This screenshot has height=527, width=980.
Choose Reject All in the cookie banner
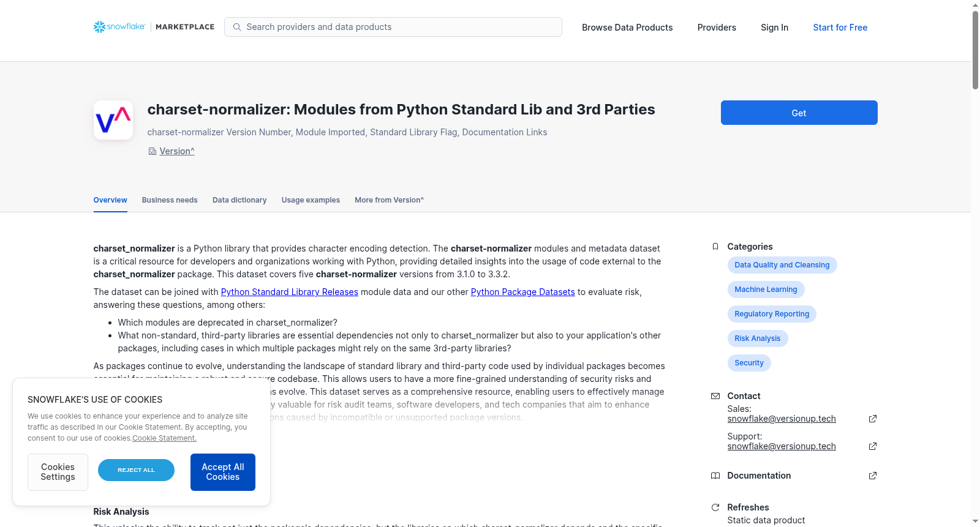(x=136, y=470)
